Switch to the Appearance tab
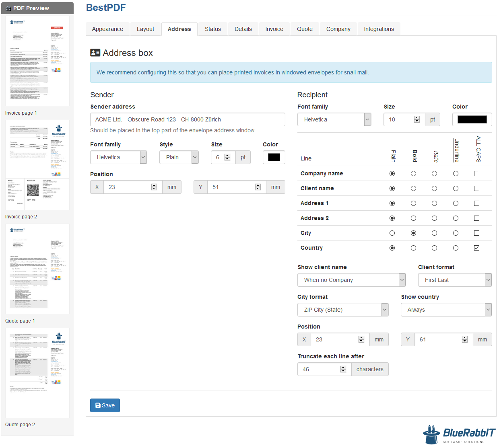The height and width of the screenshot is (448, 499). (x=107, y=29)
